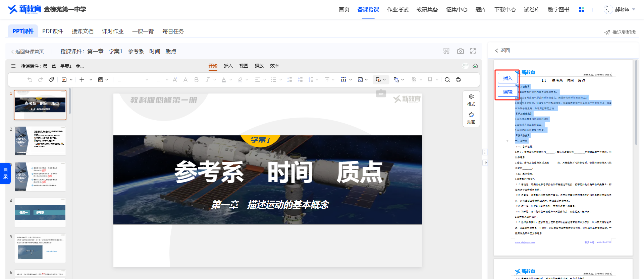The height and width of the screenshot is (279, 644).
Task: Select slide 4 thumbnail with 任务一
Action: (40, 212)
